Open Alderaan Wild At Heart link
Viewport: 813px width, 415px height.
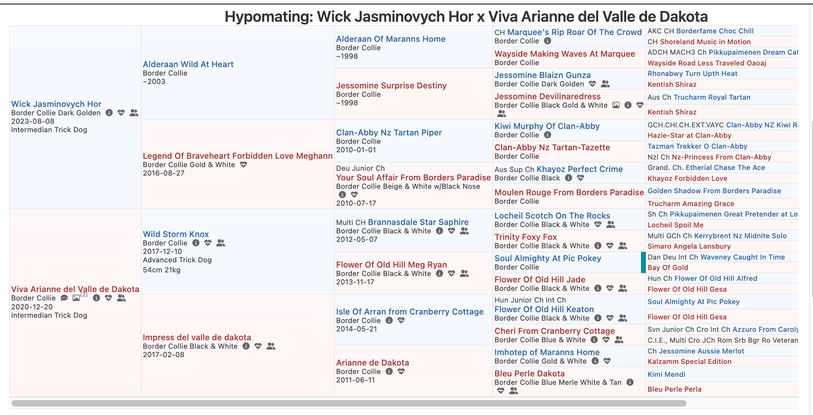pos(188,64)
